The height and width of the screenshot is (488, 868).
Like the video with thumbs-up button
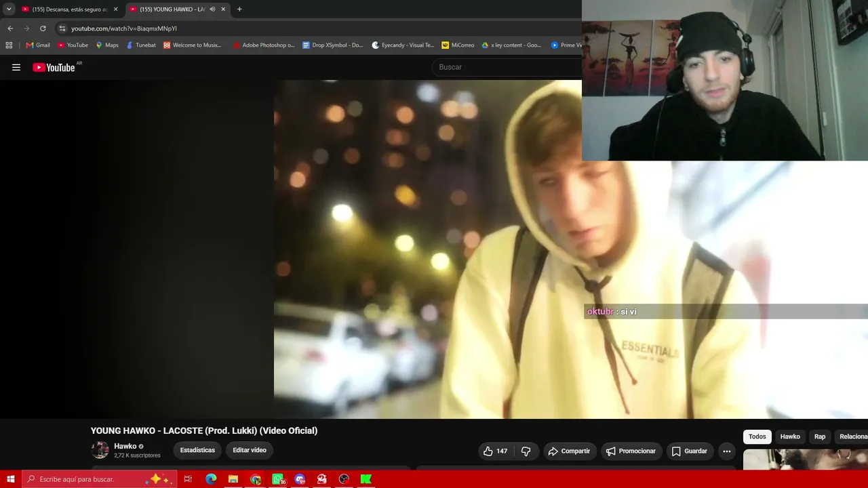(495, 451)
